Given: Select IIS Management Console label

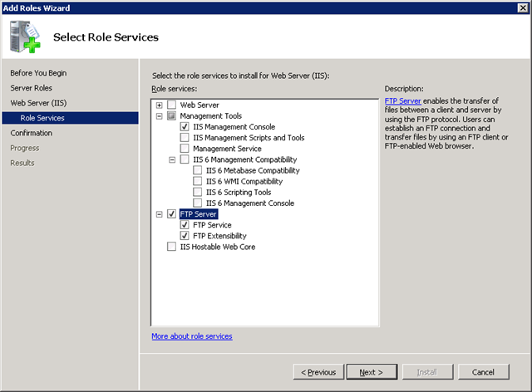Looking at the screenshot, I should pos(234,126).
